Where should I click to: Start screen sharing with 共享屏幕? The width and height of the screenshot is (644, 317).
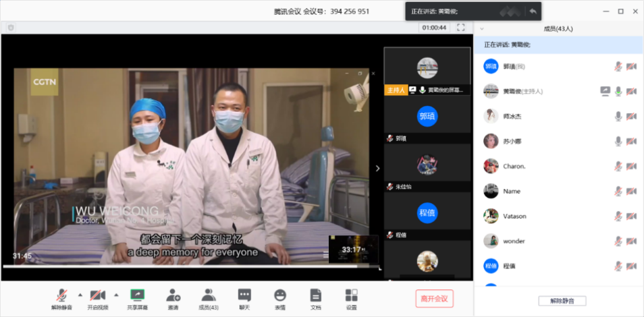(x=138, y=299)
